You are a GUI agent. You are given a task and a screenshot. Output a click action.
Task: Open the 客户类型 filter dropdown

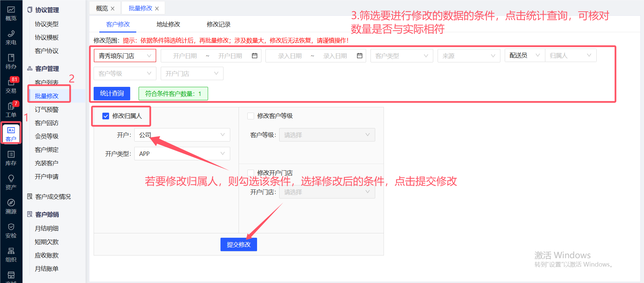401,56
